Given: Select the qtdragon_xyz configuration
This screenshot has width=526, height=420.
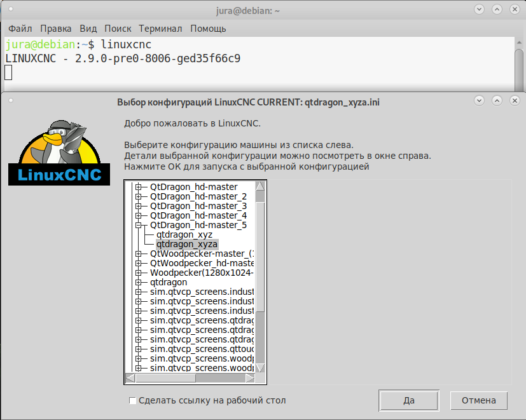Looking at the screenshot, I should pyautogui.click(x=184, y=234).
